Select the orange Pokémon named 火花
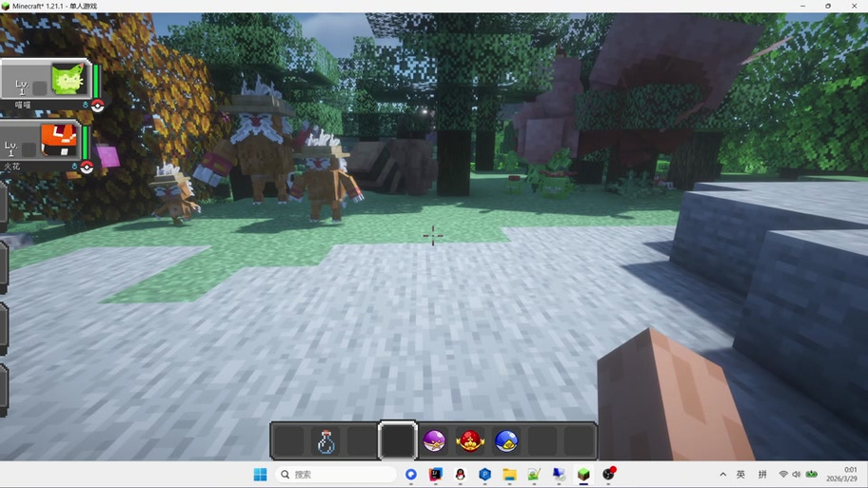Viewport: 868px width, 488px height. click(x=40, y=141)
